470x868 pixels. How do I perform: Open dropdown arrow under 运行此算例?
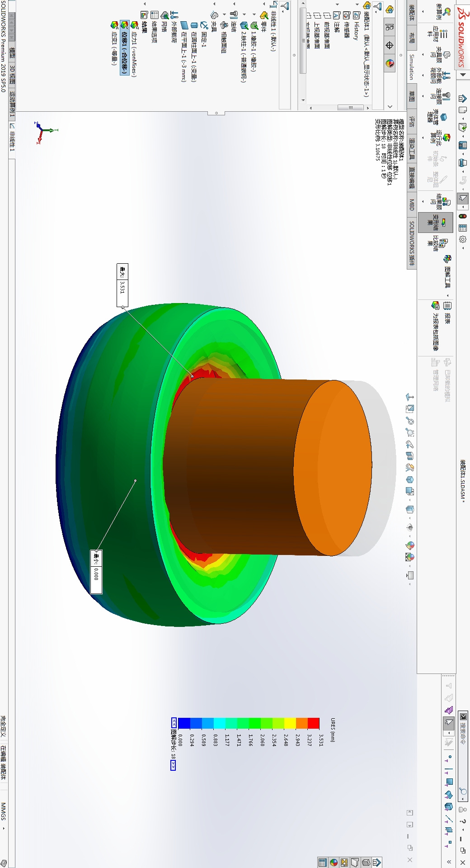423,138
